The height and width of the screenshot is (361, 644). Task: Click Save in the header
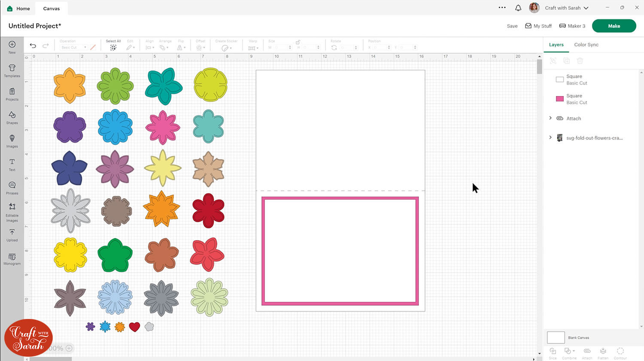click(512, 26)
